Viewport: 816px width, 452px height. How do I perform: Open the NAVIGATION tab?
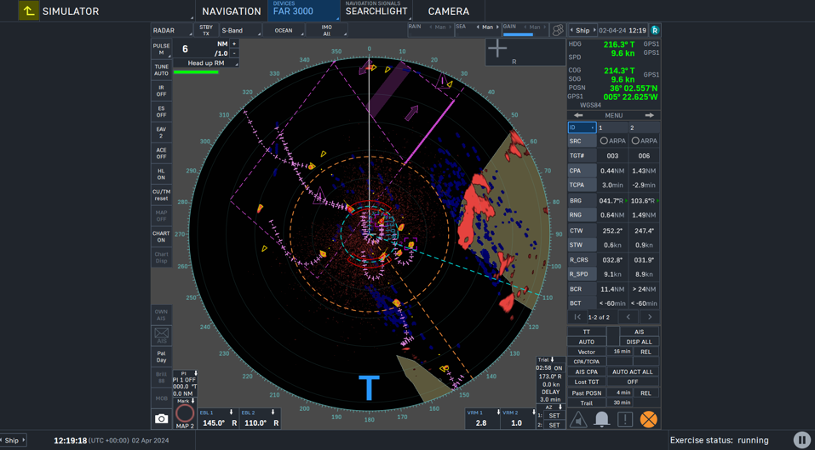pos(231,11)
